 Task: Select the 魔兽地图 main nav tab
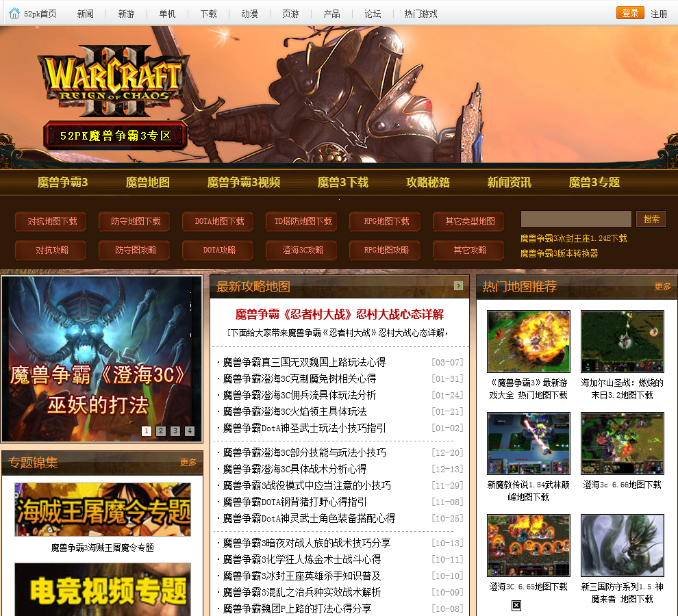[x=148, y=182]
